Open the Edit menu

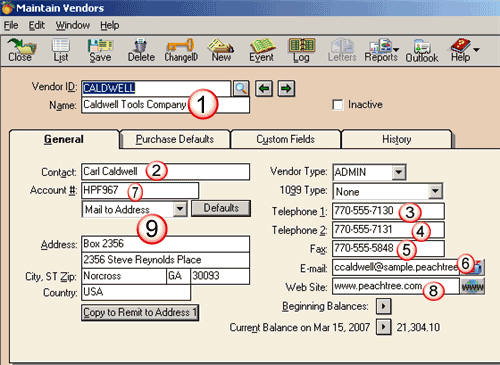coord(36,25)
